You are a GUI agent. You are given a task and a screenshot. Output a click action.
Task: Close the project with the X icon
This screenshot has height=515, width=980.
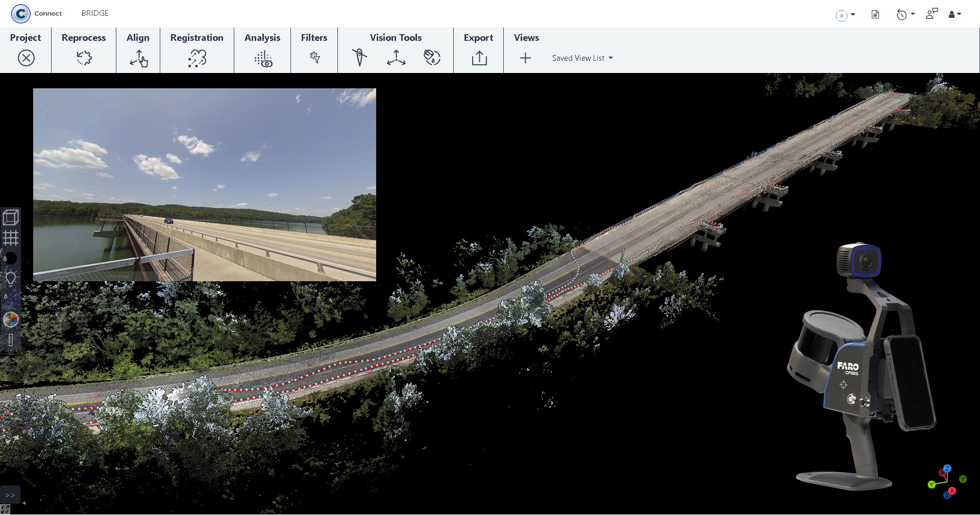pos(26,58)
